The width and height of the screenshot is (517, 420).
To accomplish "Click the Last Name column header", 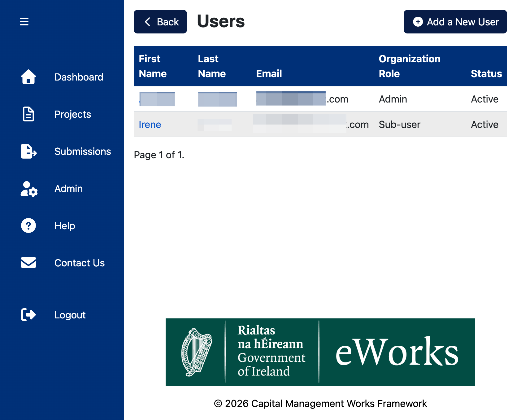I will [212, 66].
